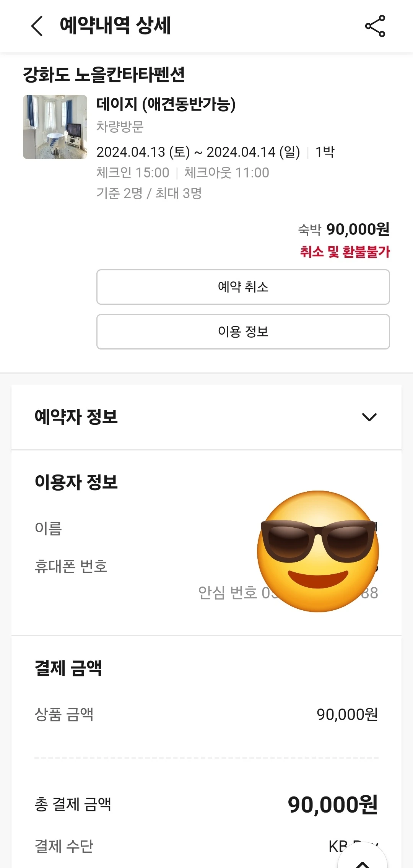
Task: Select the 강화도 노을칸타타펜션 title
Action: click(104, 75)
